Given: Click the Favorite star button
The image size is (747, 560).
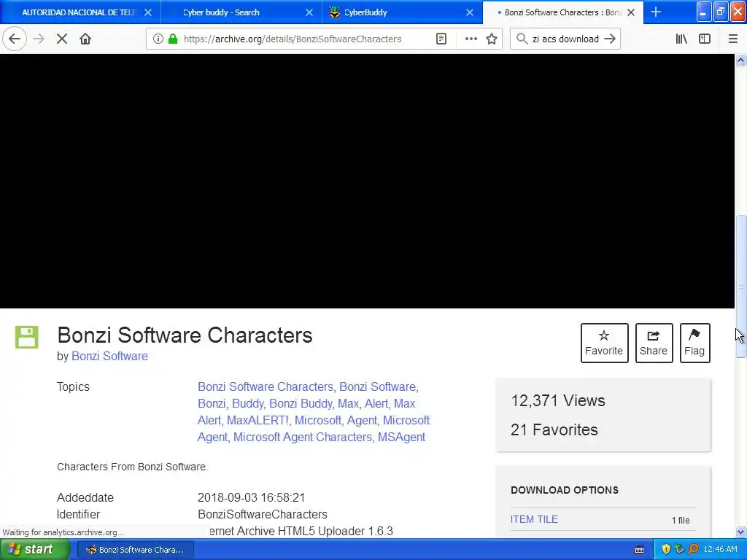Looking at the screenshot, I should [604, 343].
